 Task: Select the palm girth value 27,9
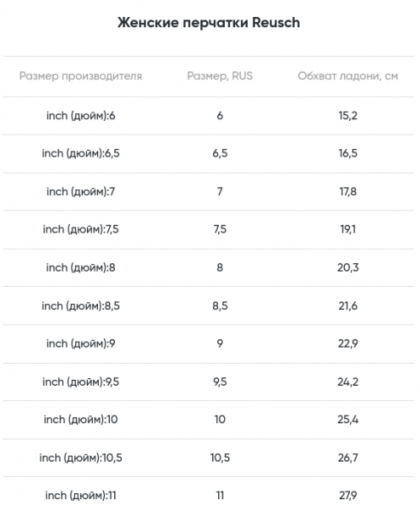348,496
